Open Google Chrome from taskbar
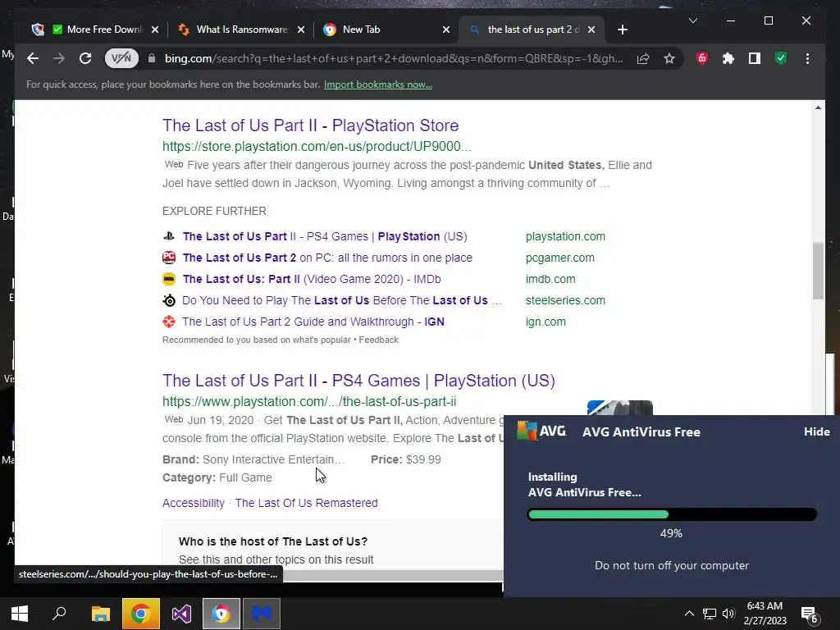Screen dimensions: 840x630 141,614
